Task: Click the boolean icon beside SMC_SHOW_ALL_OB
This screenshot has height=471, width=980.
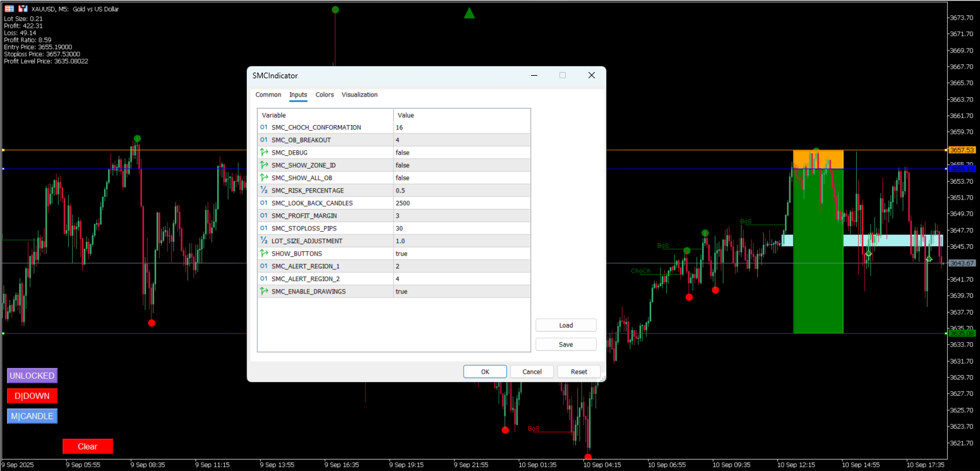Action: (x=264, y=178)
